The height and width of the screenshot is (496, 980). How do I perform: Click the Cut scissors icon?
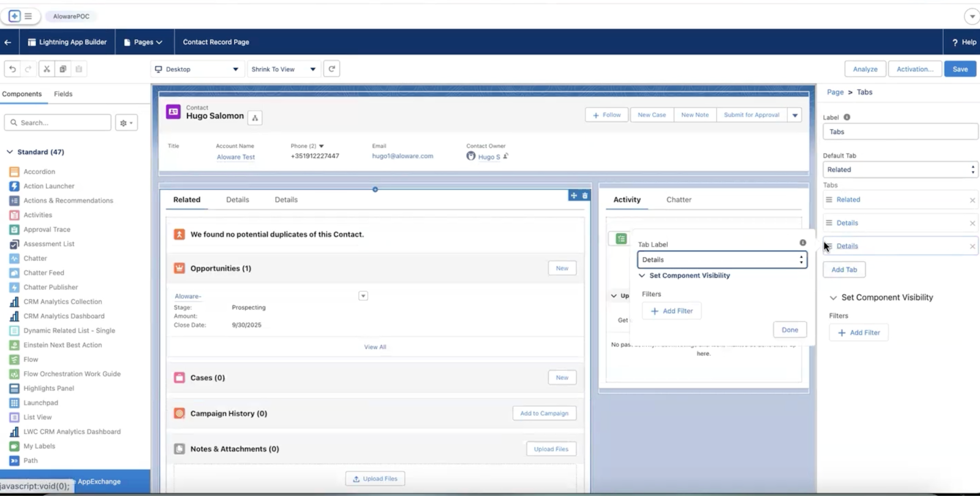47,69
